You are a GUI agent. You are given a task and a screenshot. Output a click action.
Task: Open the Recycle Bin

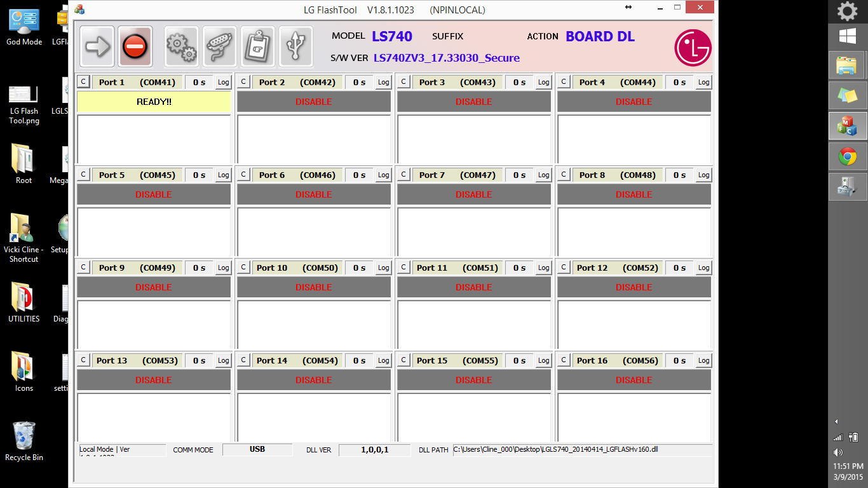[x=24, y=441]
